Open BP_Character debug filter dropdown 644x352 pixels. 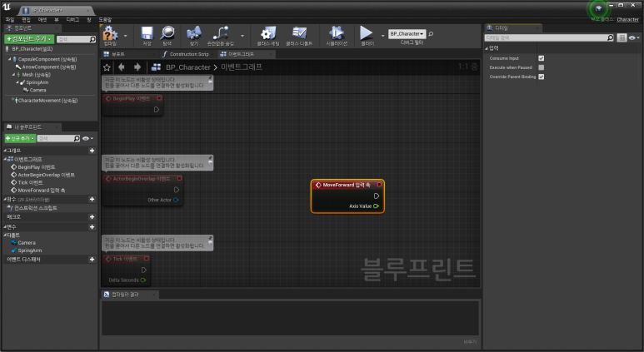click(x=407, y=34)
